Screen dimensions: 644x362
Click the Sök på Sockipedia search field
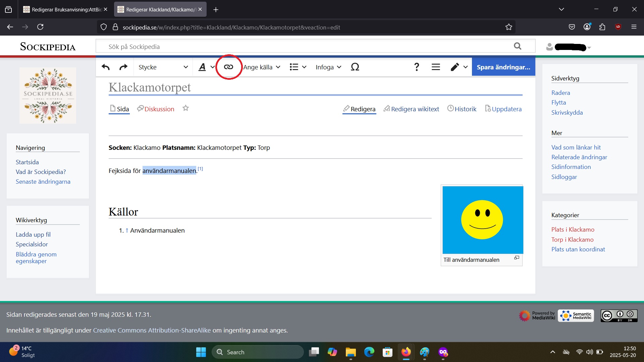302,47
